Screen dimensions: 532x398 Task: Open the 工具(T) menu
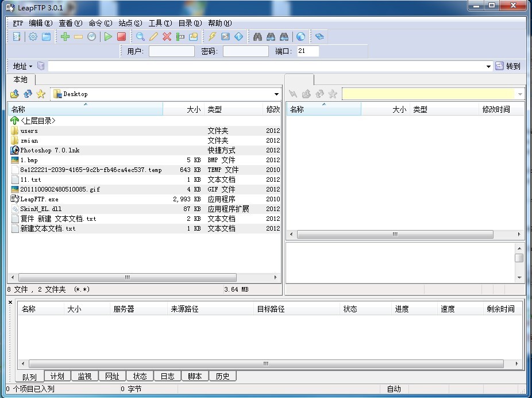coord(160,23)
